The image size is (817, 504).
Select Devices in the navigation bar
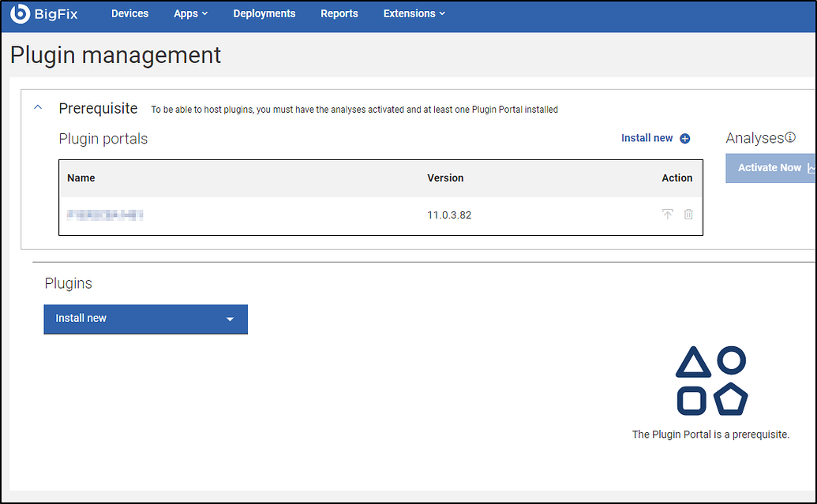point(129,13)
